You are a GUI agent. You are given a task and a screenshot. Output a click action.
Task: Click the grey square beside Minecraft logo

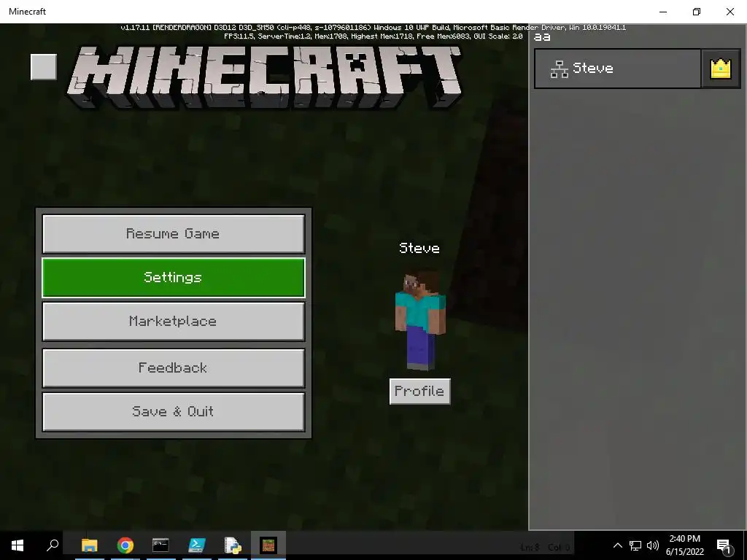[44, 67]
